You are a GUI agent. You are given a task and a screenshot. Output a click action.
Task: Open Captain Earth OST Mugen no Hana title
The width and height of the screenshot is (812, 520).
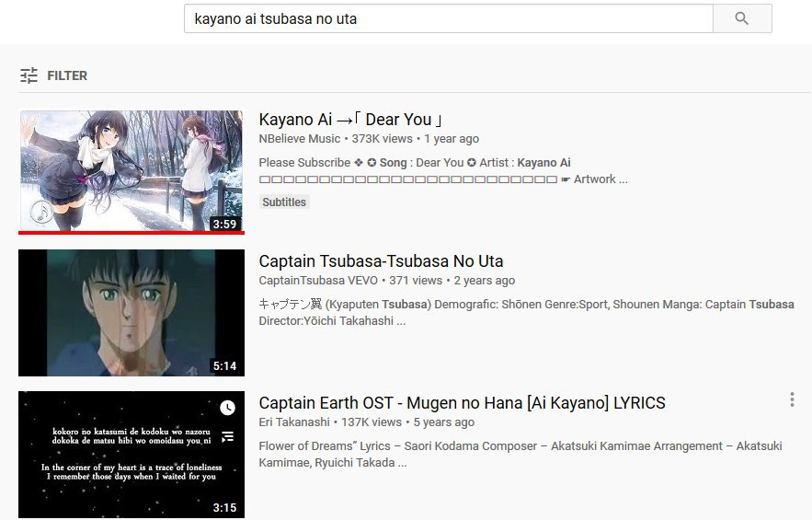[462, 403]
